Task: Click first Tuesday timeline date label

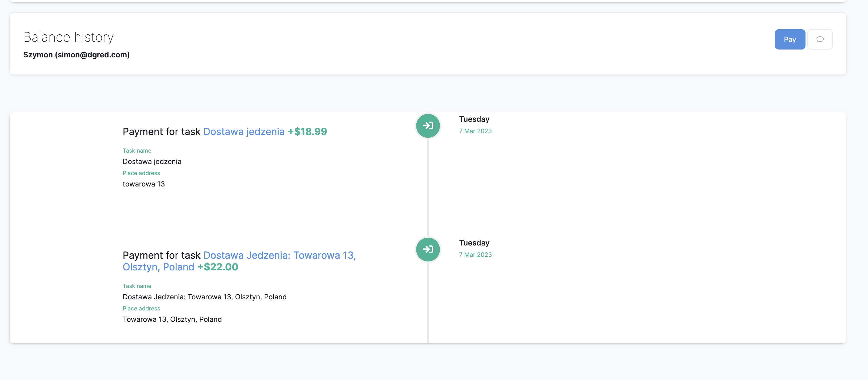Action: tap(474, 119)
